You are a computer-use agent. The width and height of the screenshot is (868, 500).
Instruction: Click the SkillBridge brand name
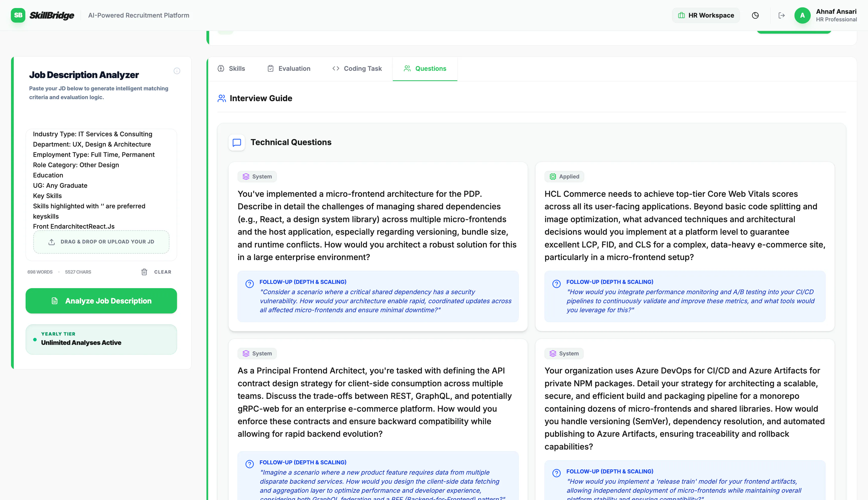tap(52, 16)
